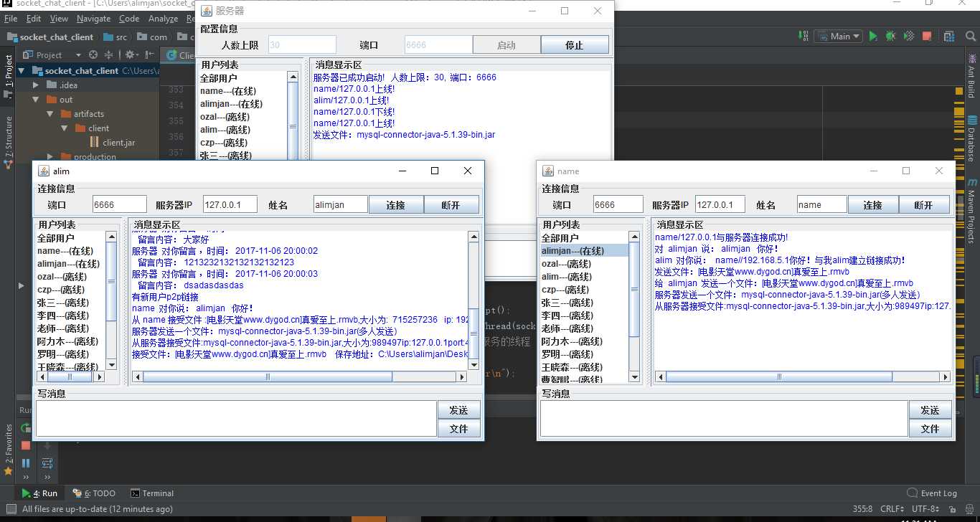Image resolution: width=980 pixels, height=522 pixels.
Task: Click 发送 button in name window
Action: [930, 410]
